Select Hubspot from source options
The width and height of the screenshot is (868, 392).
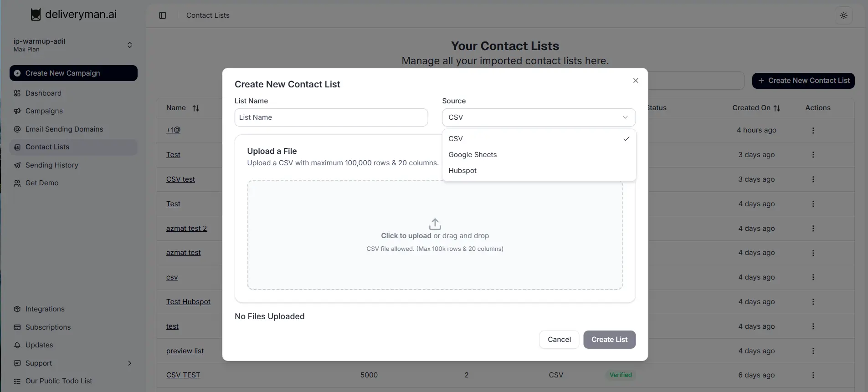(x=462, y=171)
